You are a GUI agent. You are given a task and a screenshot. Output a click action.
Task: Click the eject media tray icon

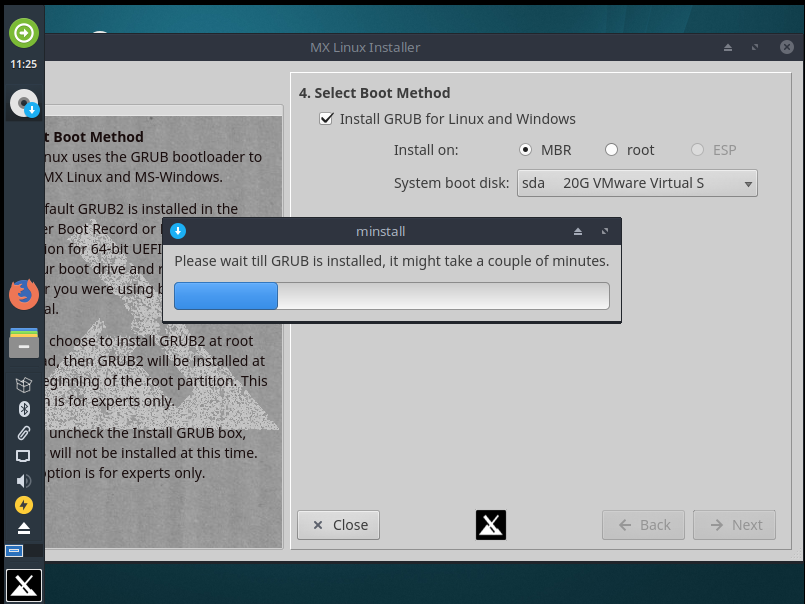[x=24, y=528]
